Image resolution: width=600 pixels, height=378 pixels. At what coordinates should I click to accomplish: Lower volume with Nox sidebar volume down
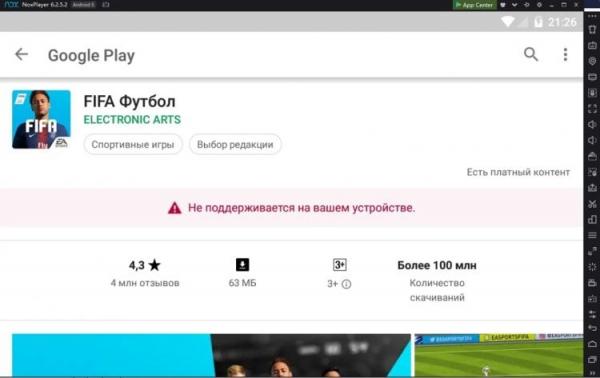[x=592, y=140]
